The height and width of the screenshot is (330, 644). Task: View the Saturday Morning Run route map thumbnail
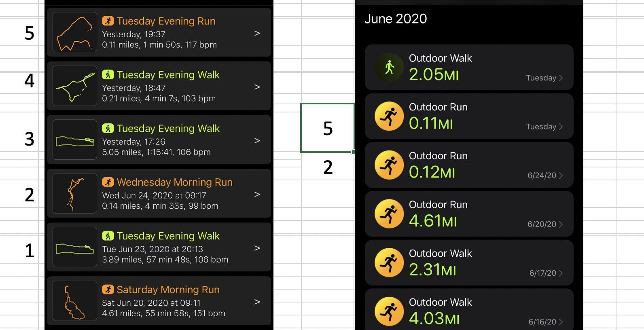(75, 301)
